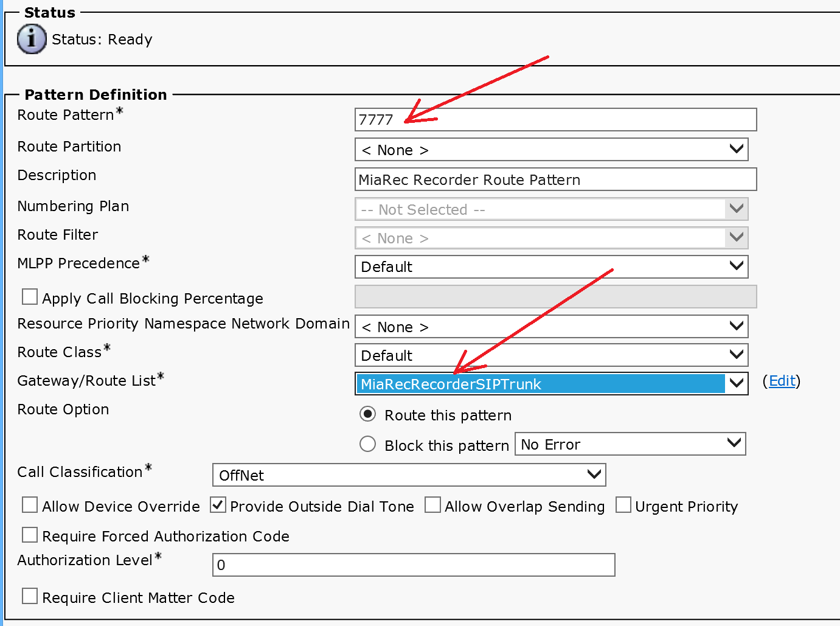840x626 pixels.
Task: Click the Edit link beside Gateway/Route List
Action: click(x=782, y=381)
